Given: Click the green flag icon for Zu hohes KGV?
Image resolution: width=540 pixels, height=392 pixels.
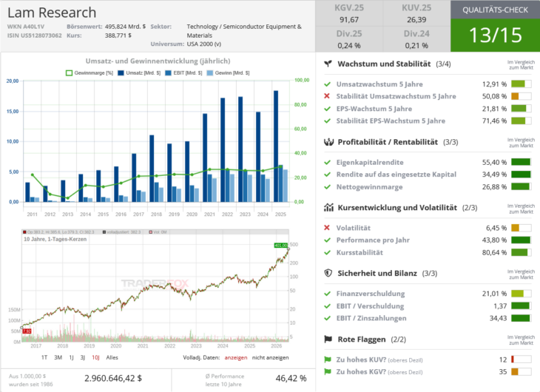Looking at the screenshot, I should (x=328, y=372).
